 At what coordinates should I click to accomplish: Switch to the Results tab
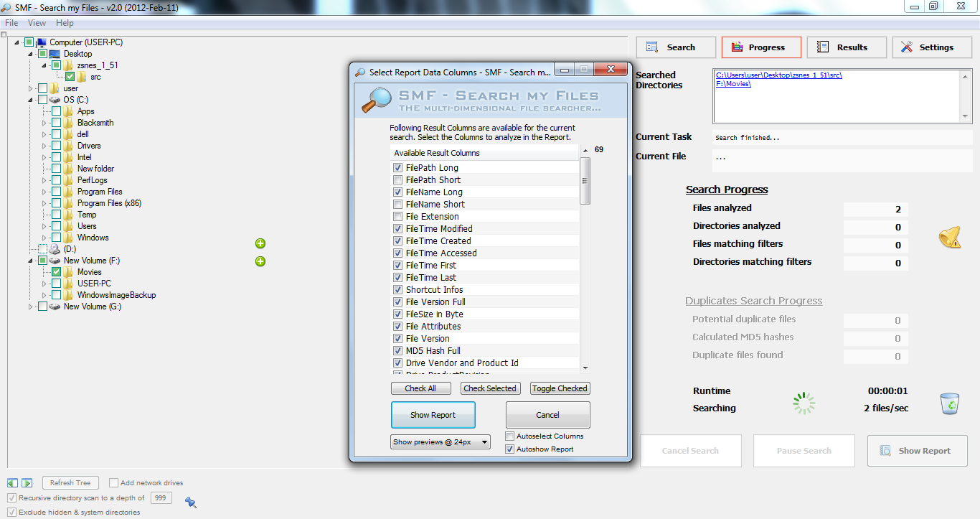(847, 47)
